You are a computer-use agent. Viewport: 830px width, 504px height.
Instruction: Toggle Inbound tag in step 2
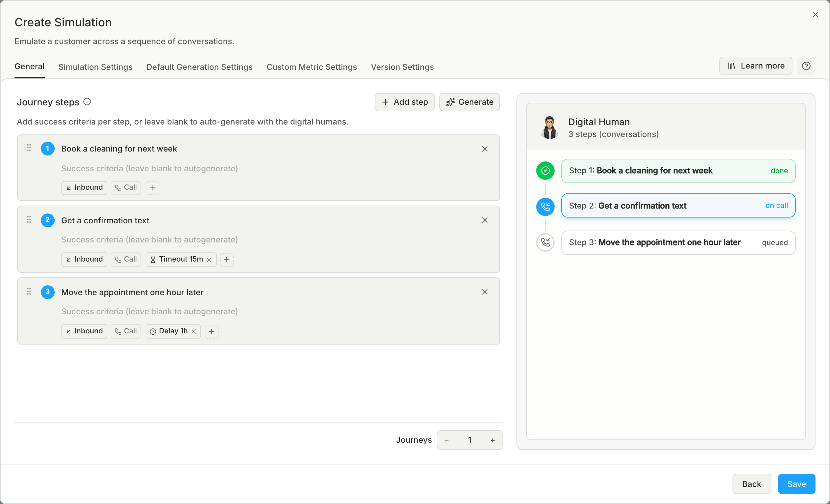pos(84,260)
